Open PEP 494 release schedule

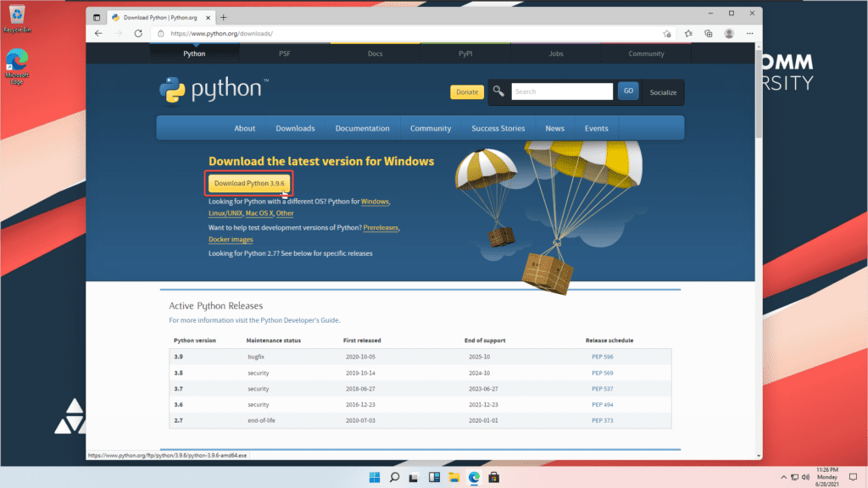pos(603,405)
